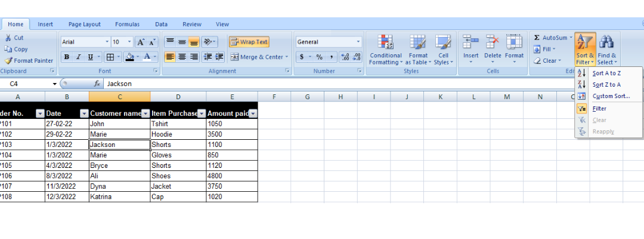Open Conditional Formatting icon

(x=386, y=42)
